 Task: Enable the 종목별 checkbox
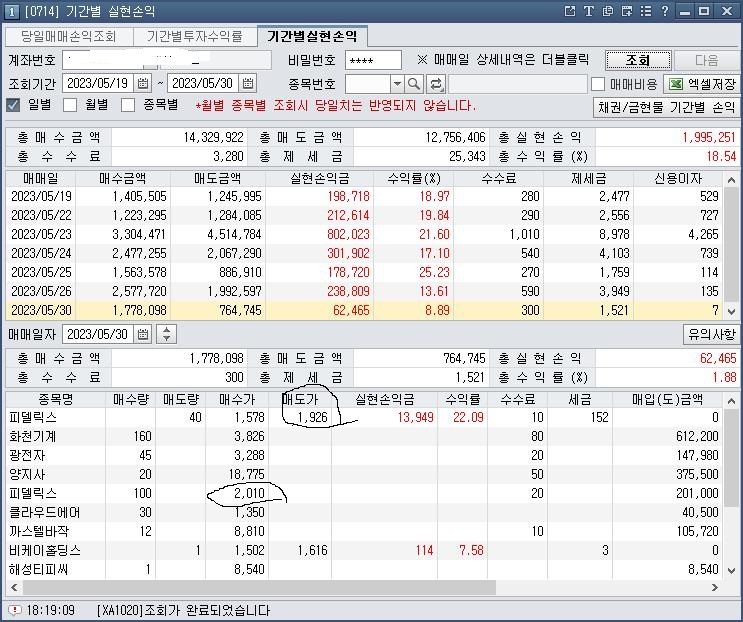128,105
